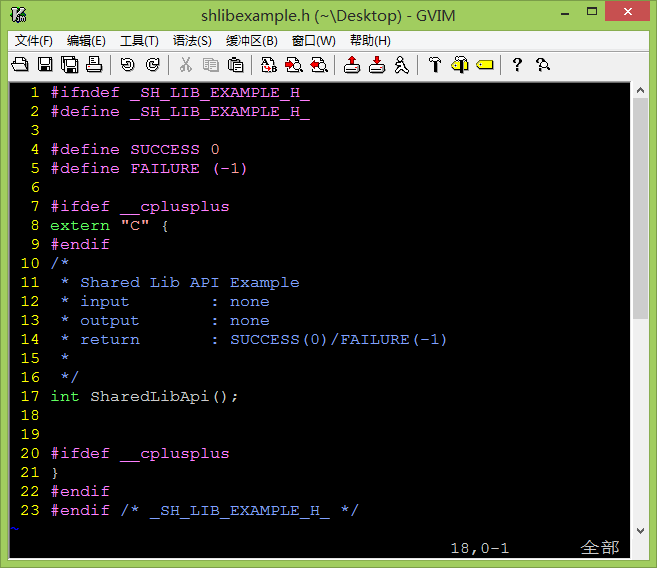Click 'SUCCESS' in line 4 define
Screen dimensions: 657x568
point(165,150)
